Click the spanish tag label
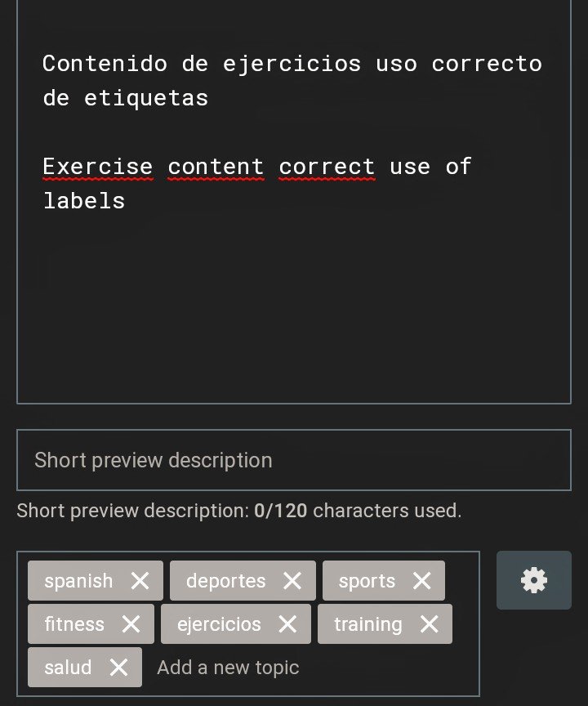 point(78,581)
